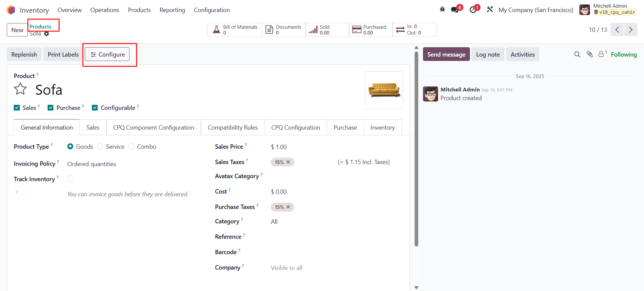
Task: Mark Sofa as favorite with star icon
Action: [x=20, y=89]
